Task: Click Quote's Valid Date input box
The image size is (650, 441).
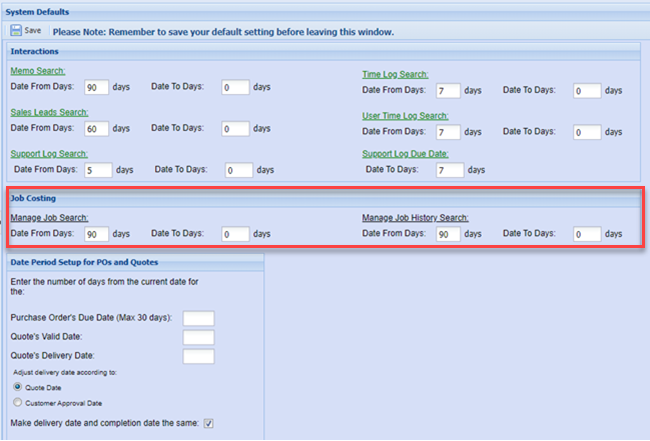Action: point(199,337)
